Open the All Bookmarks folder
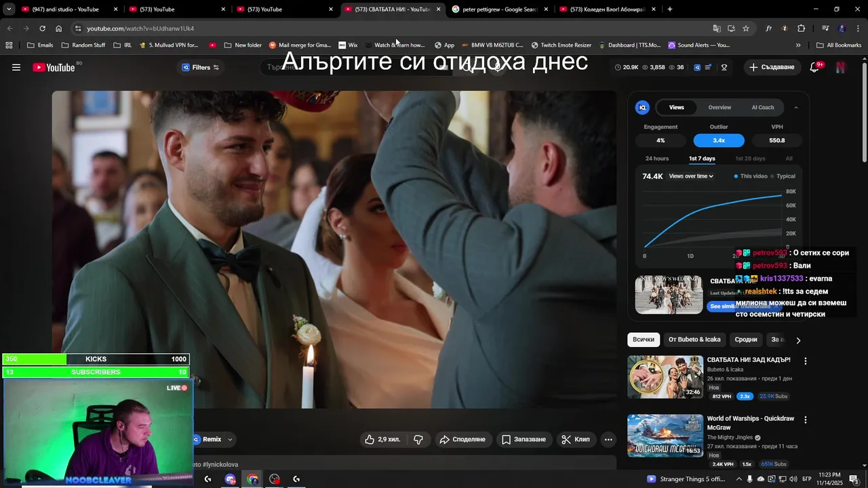Screen dimensions: 868x488 pos(839,45)
